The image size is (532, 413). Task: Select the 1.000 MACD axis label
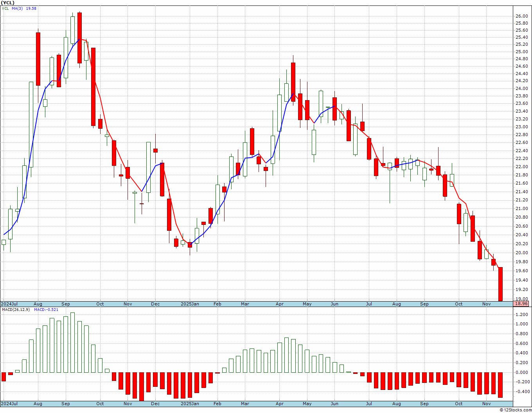point(521,324)
